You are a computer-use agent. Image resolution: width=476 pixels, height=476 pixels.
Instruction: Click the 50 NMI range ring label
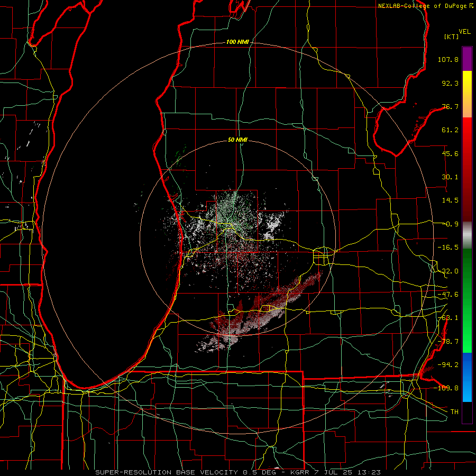(237, 140)
